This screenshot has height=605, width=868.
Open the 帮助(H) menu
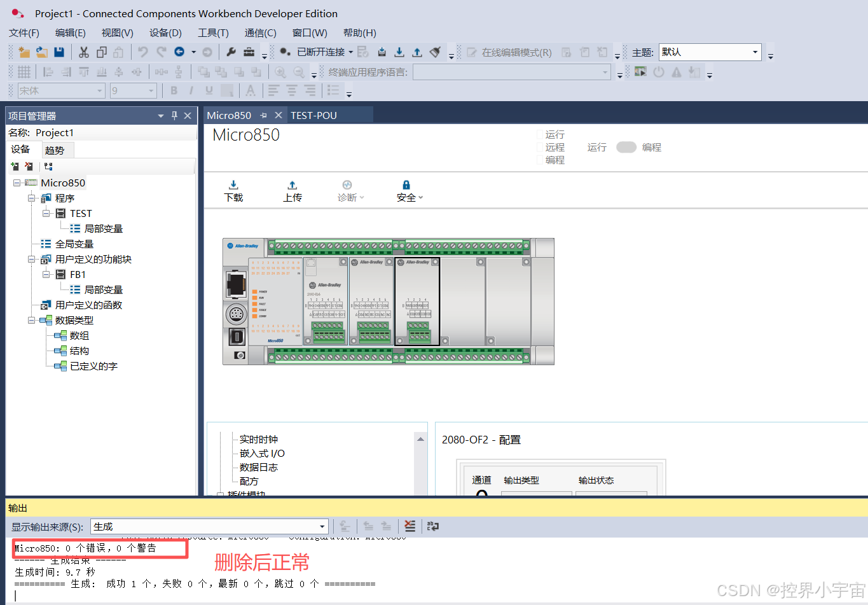(x=359, y=32)
